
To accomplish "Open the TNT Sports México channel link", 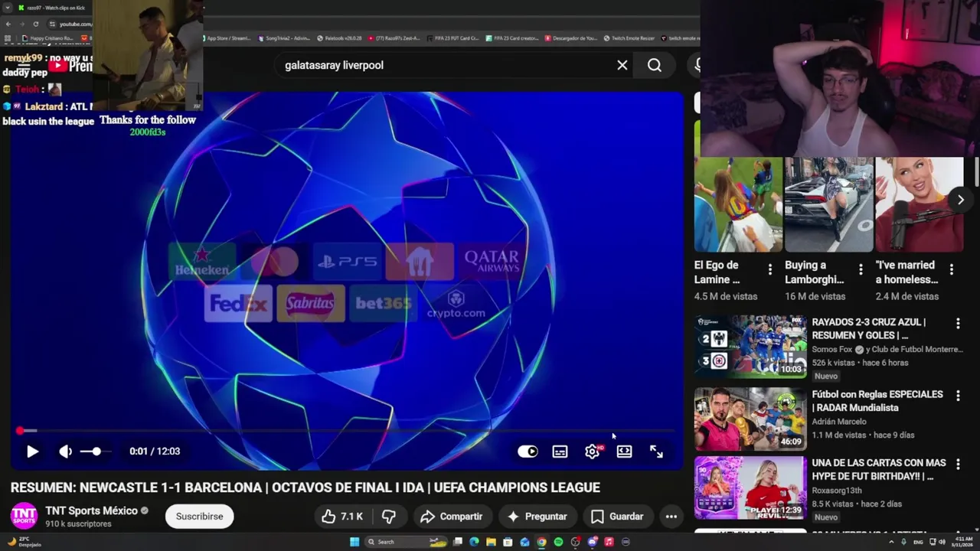I will click(x=91, y=510).
